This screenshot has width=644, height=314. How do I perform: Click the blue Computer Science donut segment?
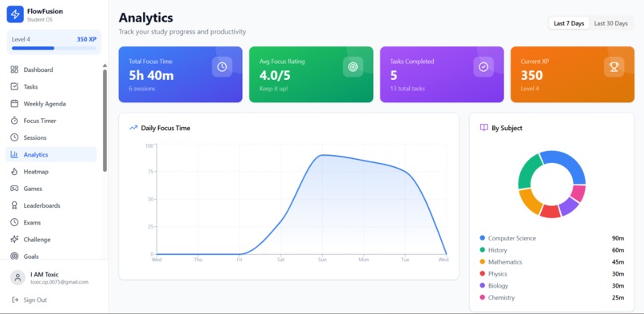[x=566, y=164]
